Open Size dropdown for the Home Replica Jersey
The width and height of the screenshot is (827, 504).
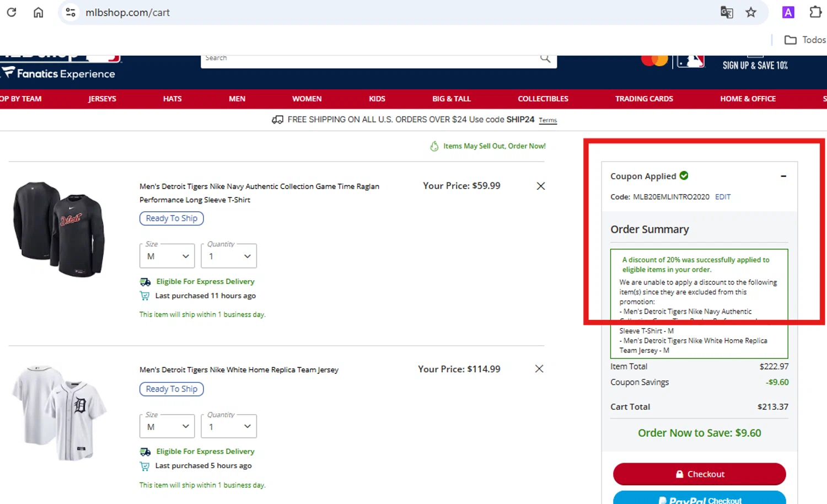tap(167, 427)
